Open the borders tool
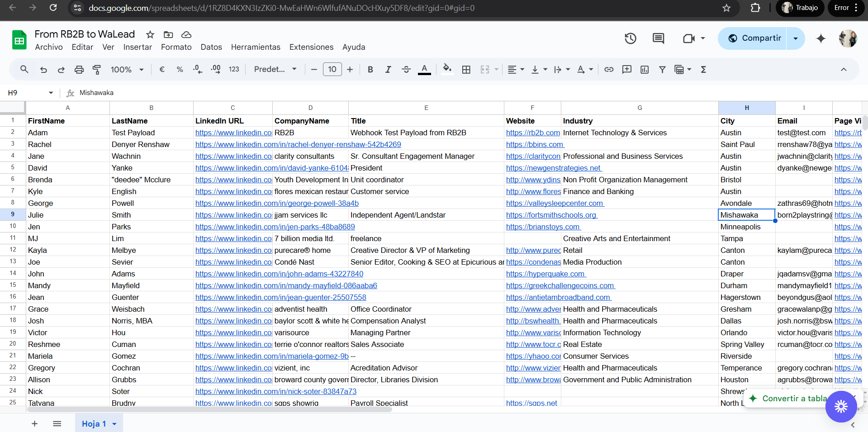 click(x=466, y=69)
